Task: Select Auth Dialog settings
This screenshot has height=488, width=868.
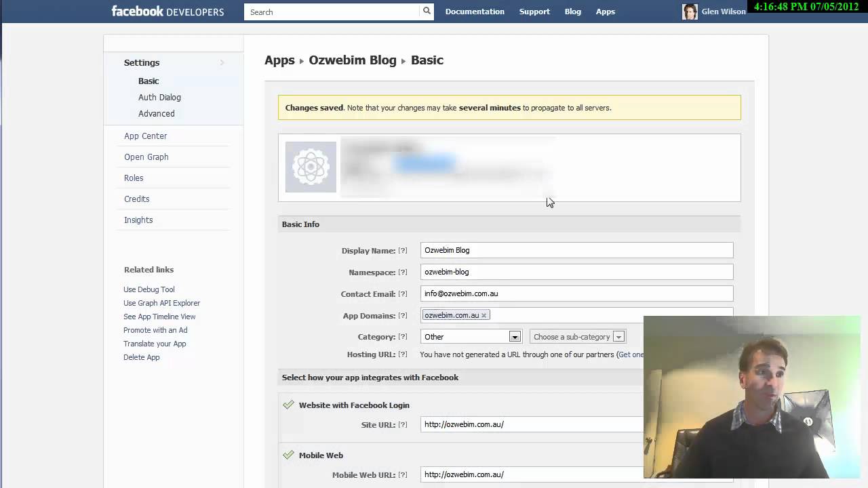Action: 159,97
